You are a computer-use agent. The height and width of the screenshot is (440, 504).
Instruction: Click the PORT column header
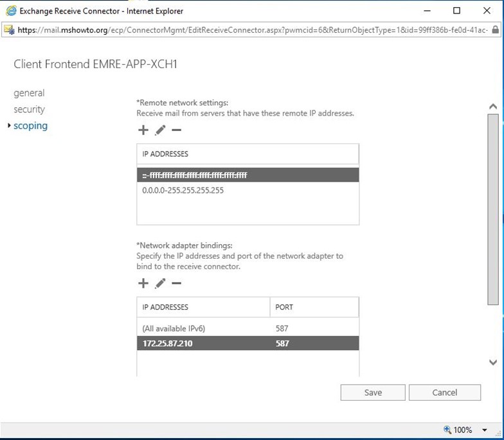tap(314, 307)
